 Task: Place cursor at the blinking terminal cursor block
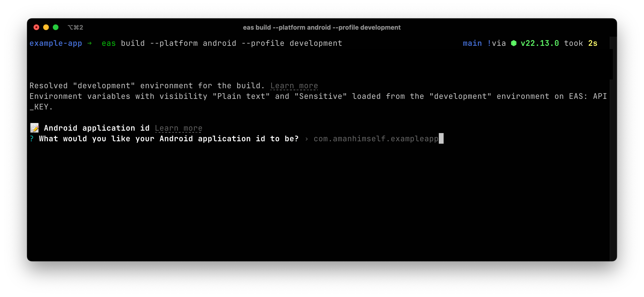tap(441, 139)
